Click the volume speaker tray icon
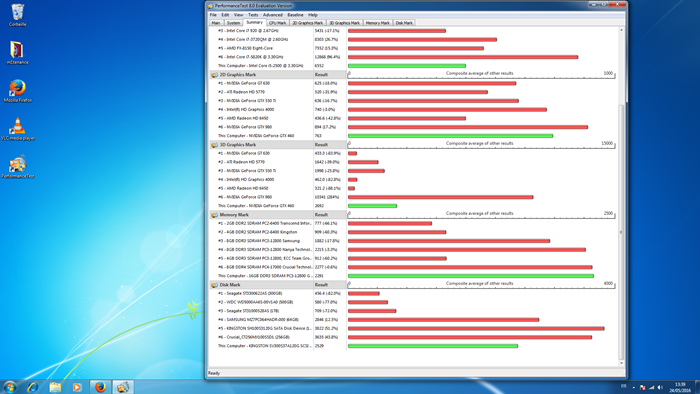The image size is (700, 394). pos(660,387)
